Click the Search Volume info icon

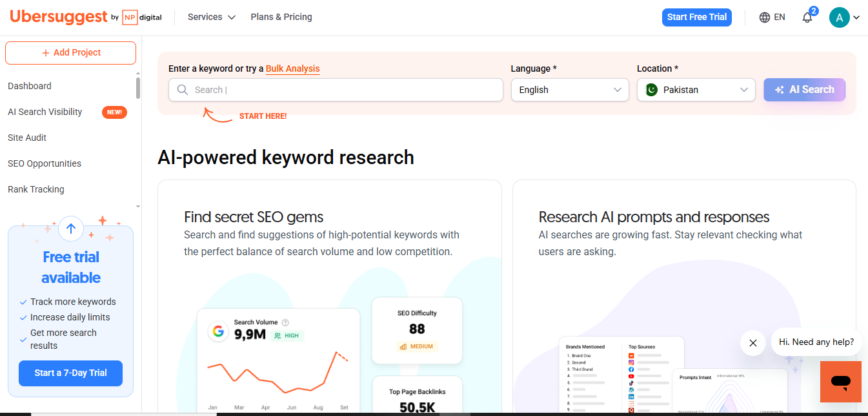coord(285,322)
